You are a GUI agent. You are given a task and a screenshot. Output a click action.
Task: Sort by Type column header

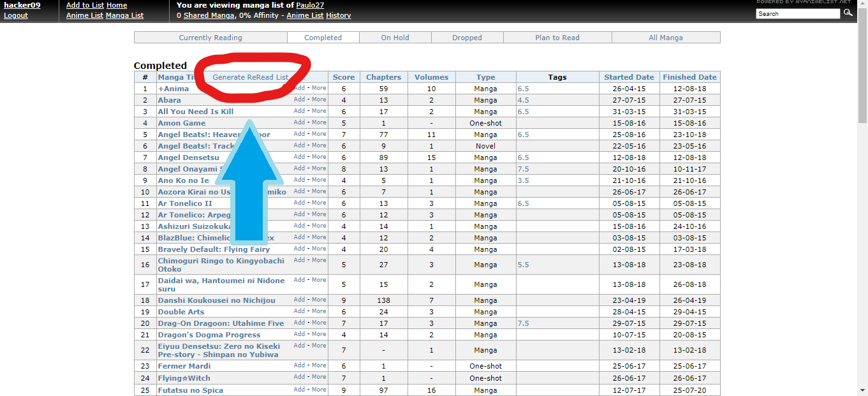485,77
